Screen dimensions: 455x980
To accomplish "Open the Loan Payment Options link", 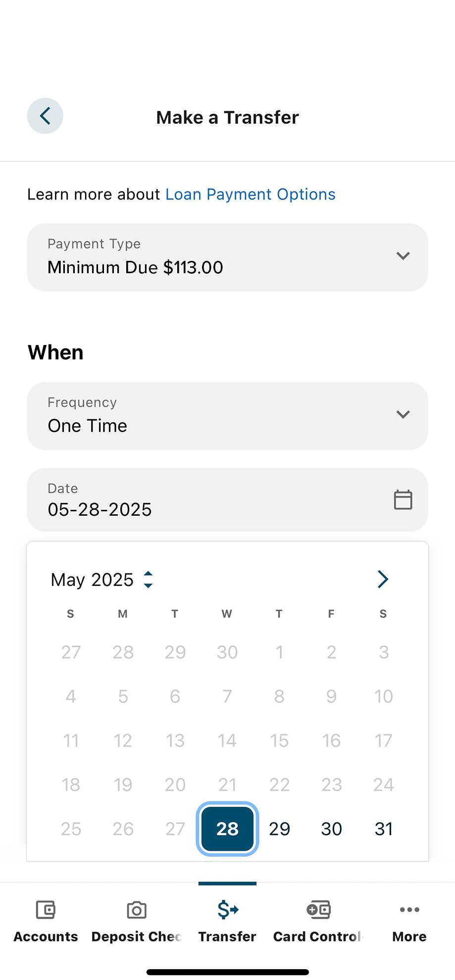I will 250,195.
